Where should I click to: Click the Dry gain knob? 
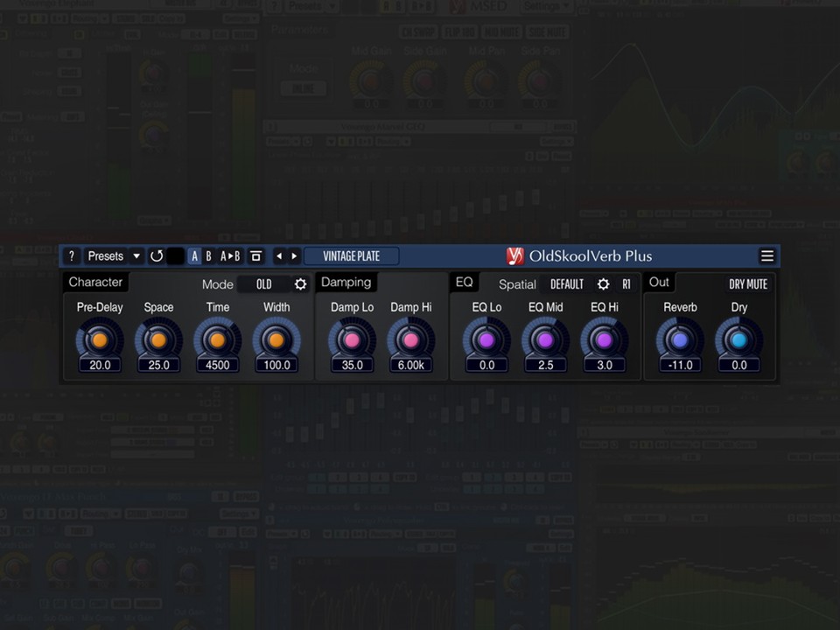point(739,339)
